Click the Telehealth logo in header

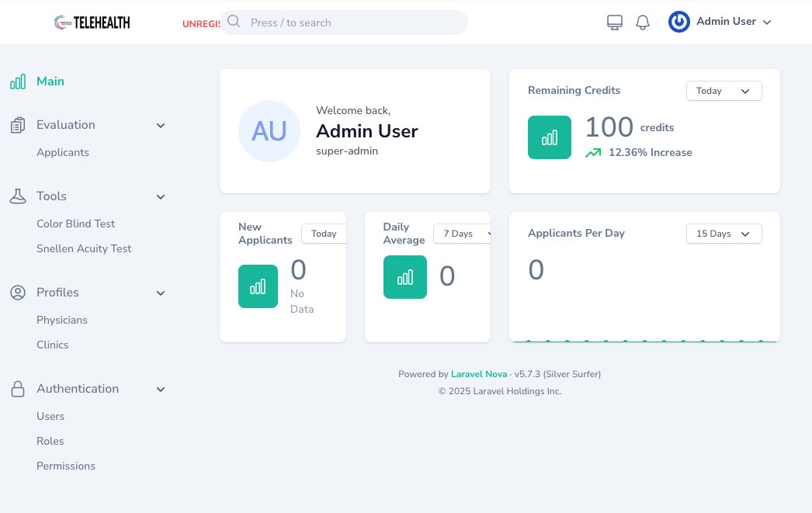coord(92,23)
